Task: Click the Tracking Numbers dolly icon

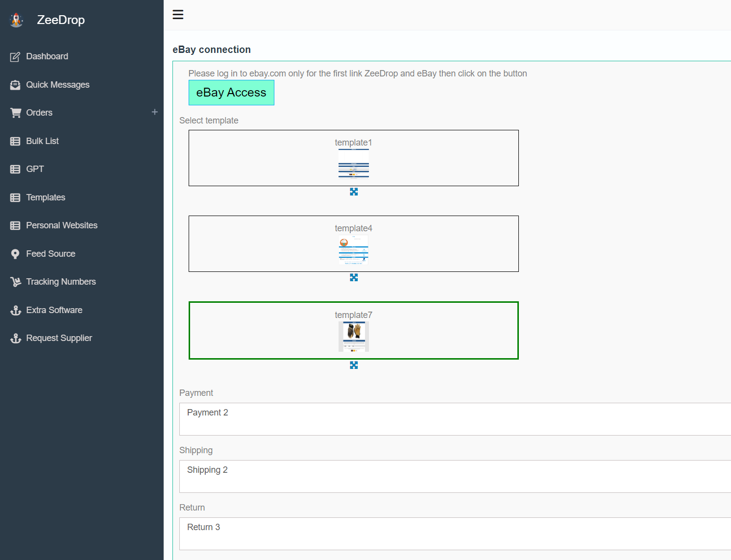Action: tap(16, 282)
